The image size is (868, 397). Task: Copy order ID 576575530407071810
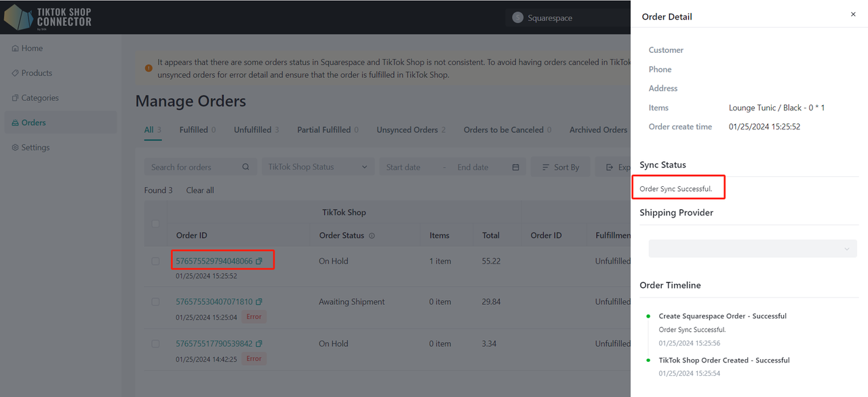click(259, 301)
